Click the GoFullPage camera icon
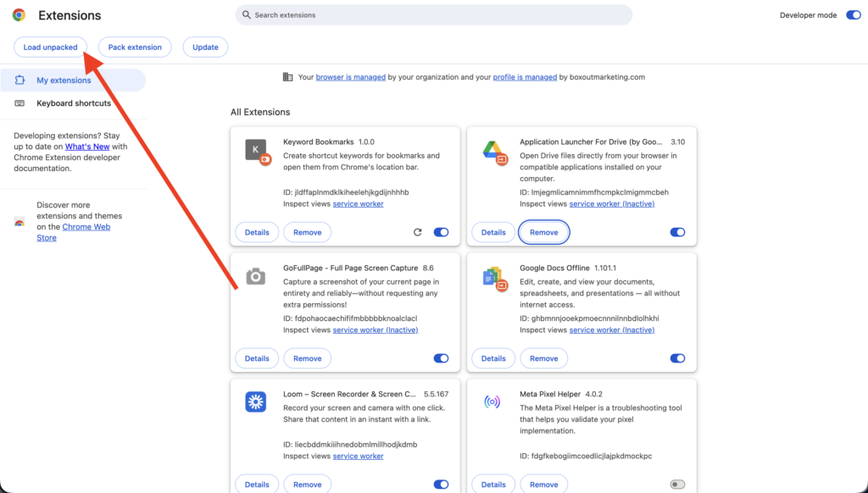 point(256,276)
